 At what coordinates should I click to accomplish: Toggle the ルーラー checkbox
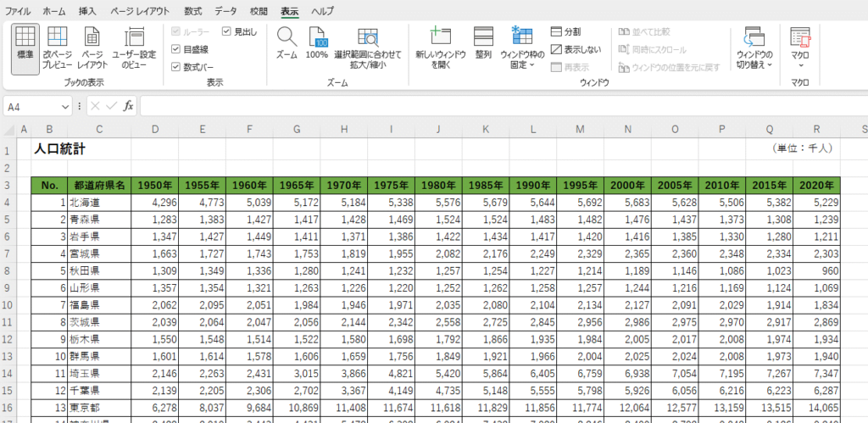click(x=176, y=32)
